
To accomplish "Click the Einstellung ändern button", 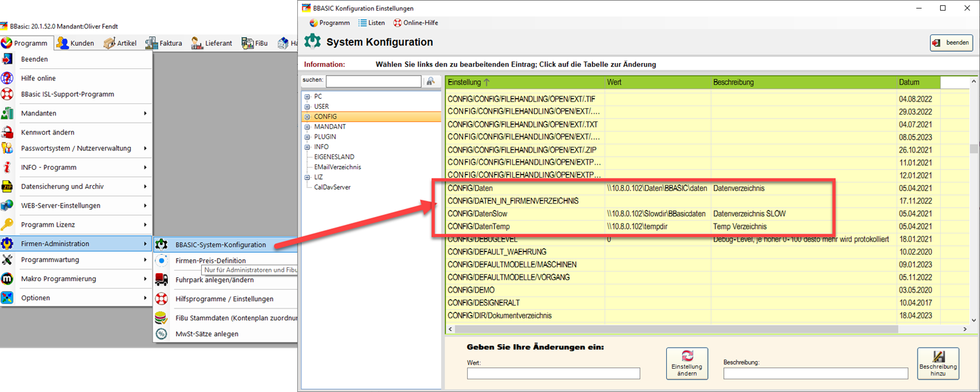I will click(687, 363).
